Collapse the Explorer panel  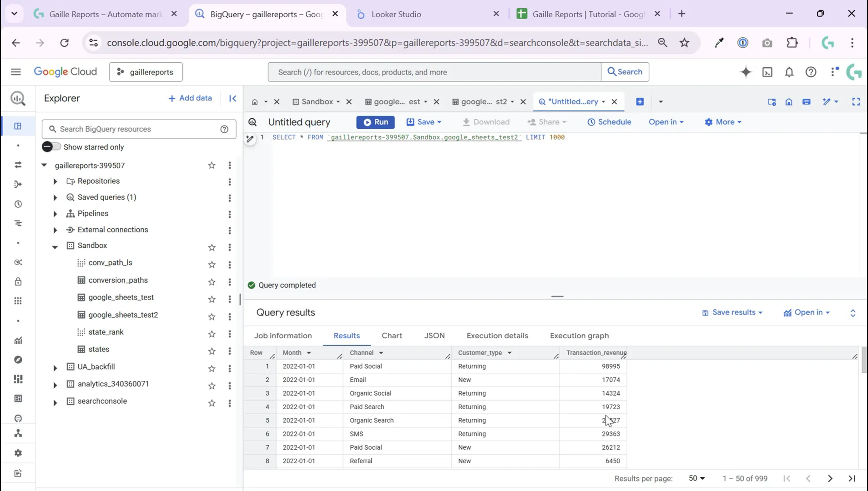tap(232, 98)
